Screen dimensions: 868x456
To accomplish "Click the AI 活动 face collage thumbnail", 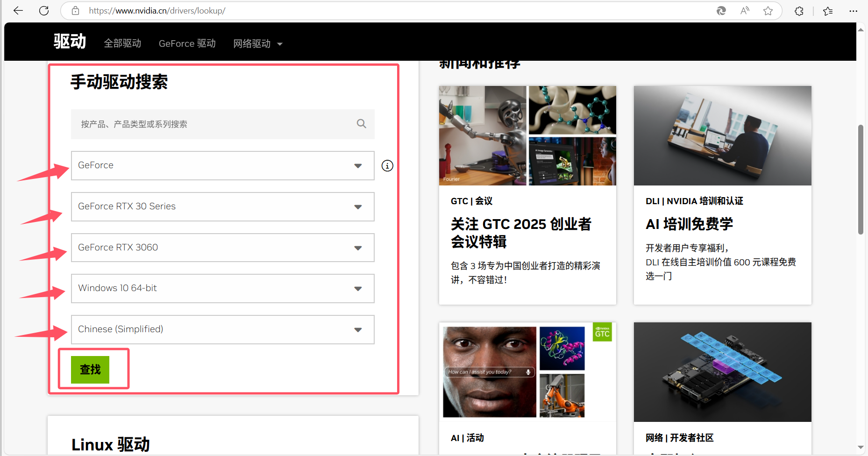I will coord(527,372).
